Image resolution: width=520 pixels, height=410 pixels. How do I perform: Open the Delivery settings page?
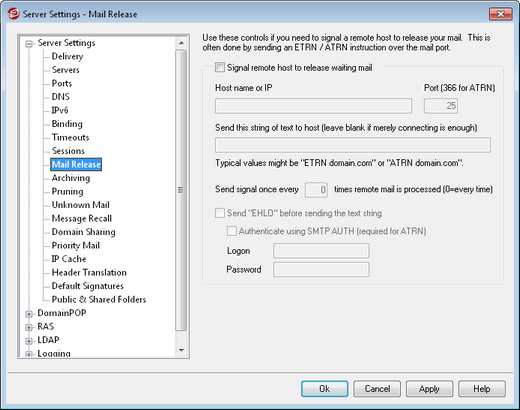(67, 56)
